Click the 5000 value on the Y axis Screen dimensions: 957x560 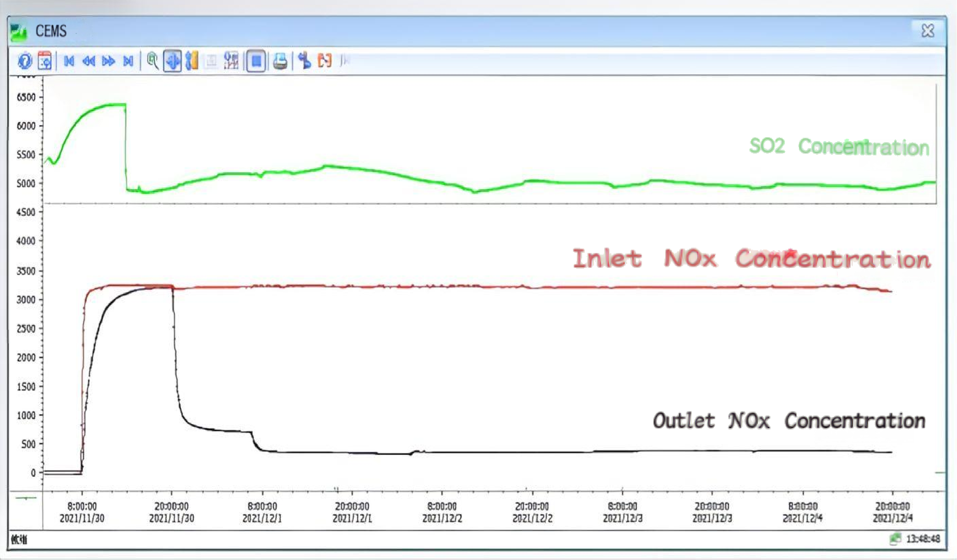click(x=26, y=184)
